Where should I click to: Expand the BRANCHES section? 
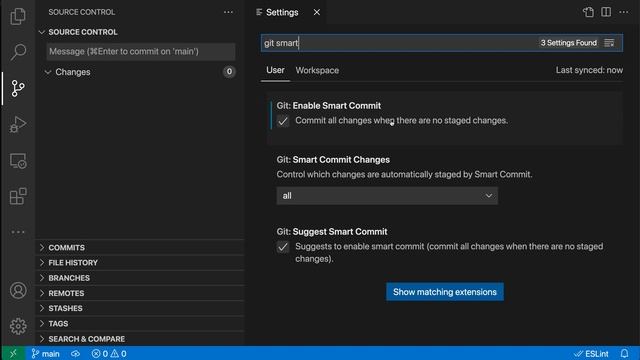[x=140, y=278]
